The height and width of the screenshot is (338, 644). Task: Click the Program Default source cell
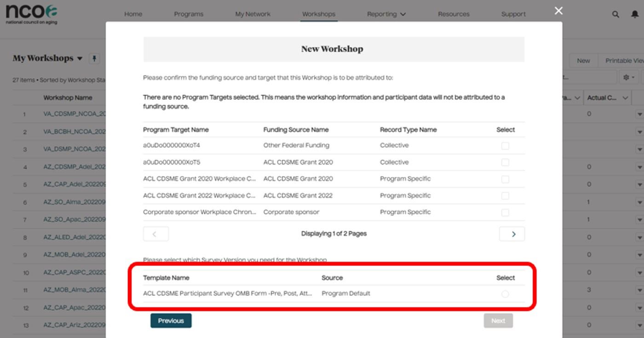point(346,293)
